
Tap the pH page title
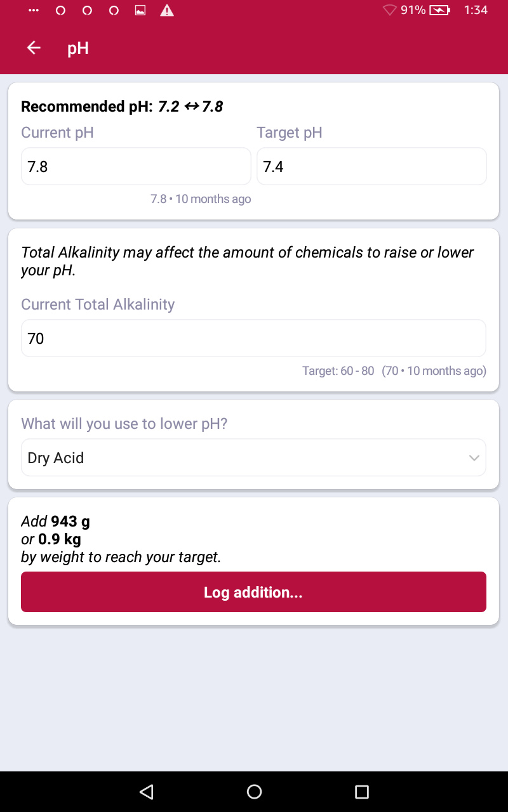coord(78,48)
